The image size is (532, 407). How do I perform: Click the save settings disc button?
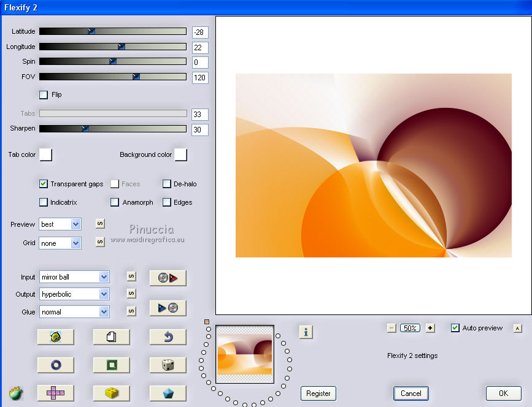click(x=168, y=308)
